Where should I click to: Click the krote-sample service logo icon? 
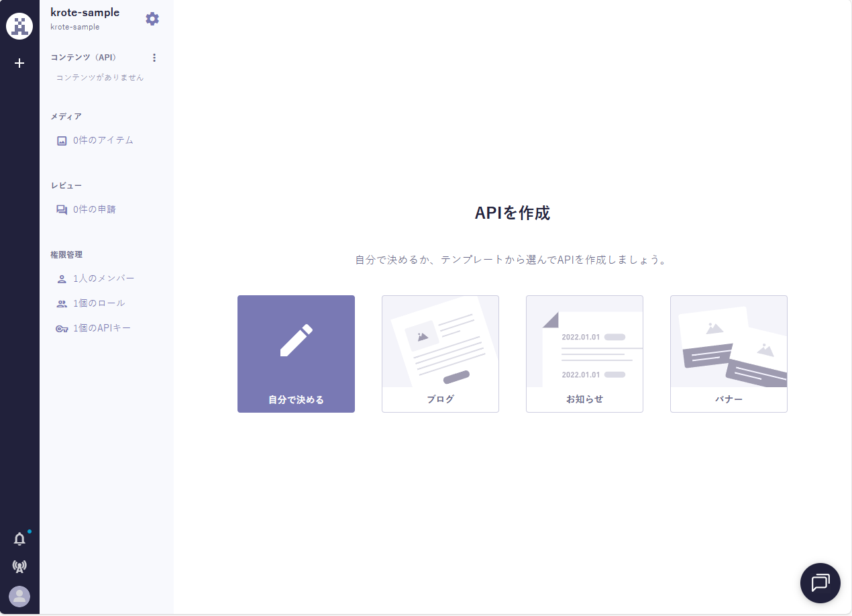pos(19,26)
